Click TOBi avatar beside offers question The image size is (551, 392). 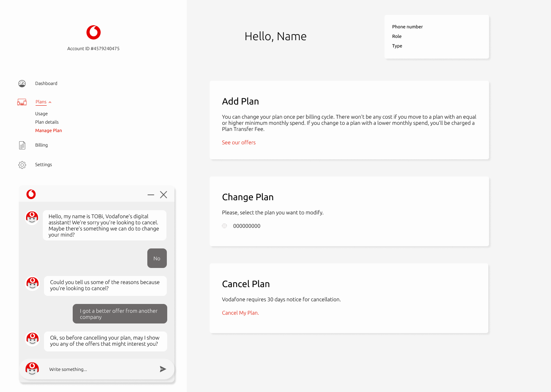click(33, 339)
